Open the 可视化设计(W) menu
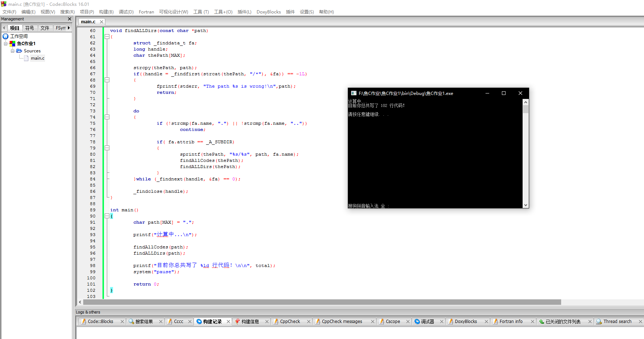 pos(174,12)
